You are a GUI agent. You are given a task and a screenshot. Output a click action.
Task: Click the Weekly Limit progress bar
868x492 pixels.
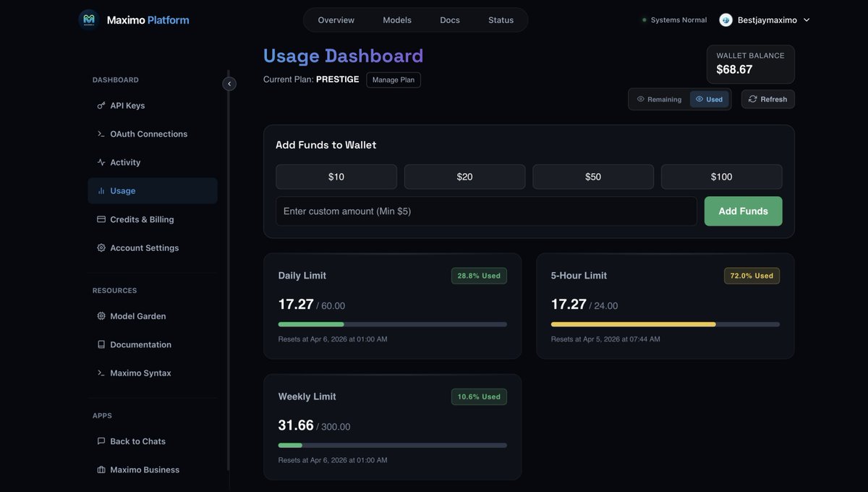(393, 445)
